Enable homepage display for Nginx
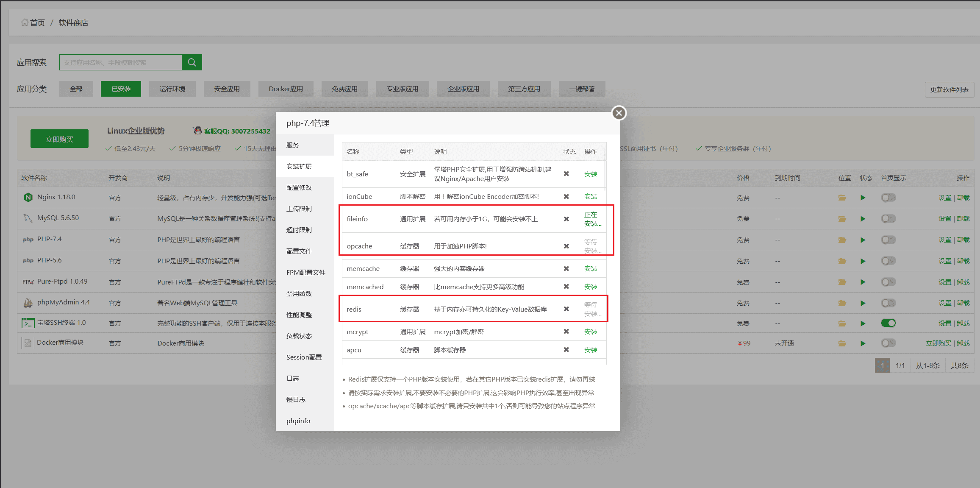Viewport: 980px width, 488px height. tap(888, 197)
